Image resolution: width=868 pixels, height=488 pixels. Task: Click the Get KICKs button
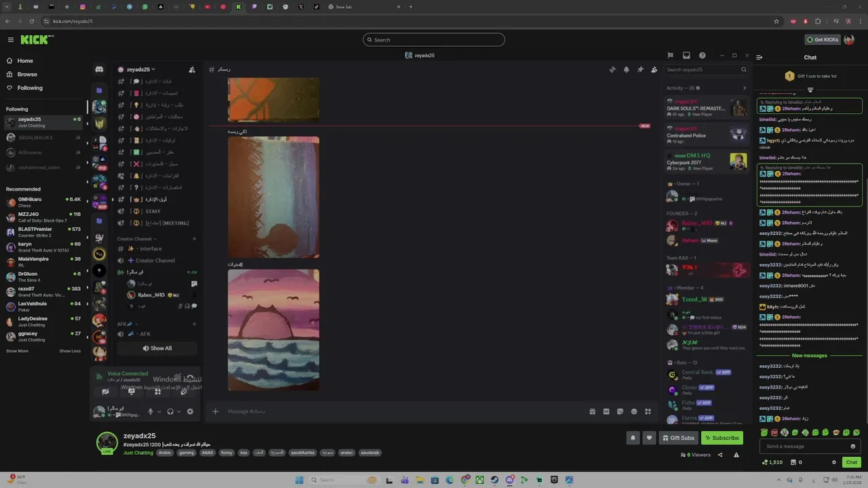tap(823, 40)
